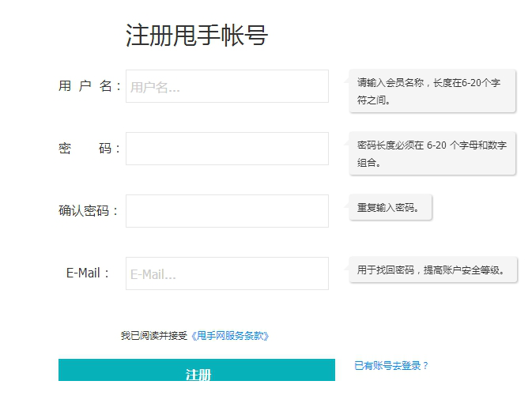Click the 用户名 username input field
Viewport: 532px width, 396px height.
pos(227,86)
